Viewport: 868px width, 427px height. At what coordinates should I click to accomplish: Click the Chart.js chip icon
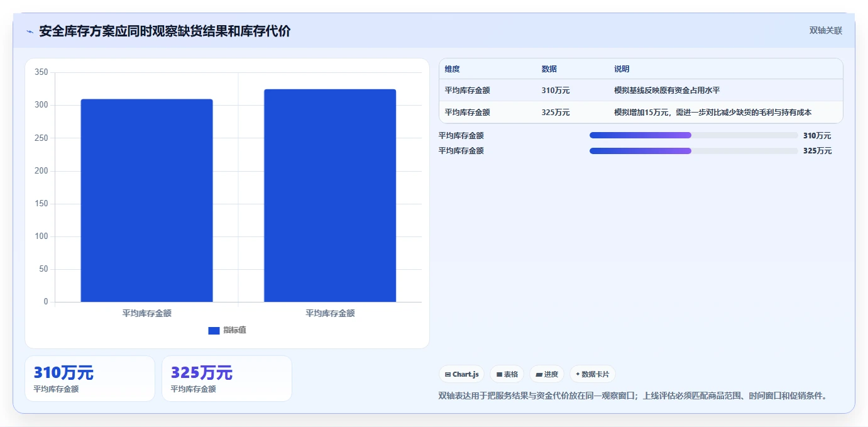(448, 374)
